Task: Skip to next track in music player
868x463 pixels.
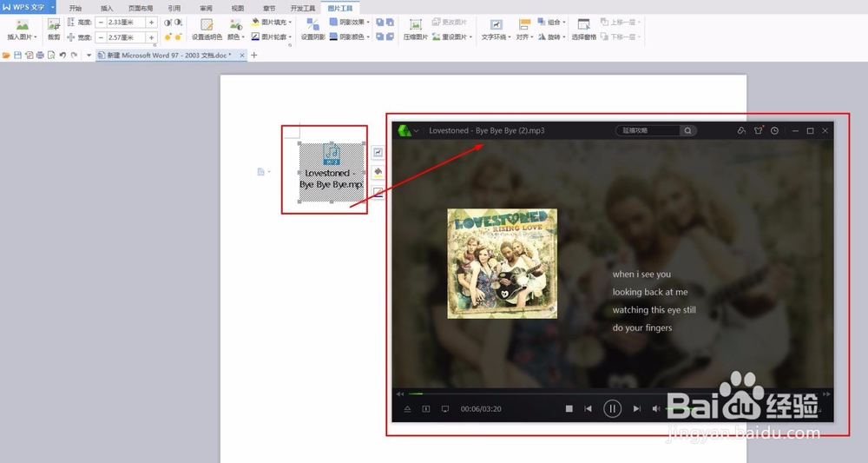Action: [636, 409]
